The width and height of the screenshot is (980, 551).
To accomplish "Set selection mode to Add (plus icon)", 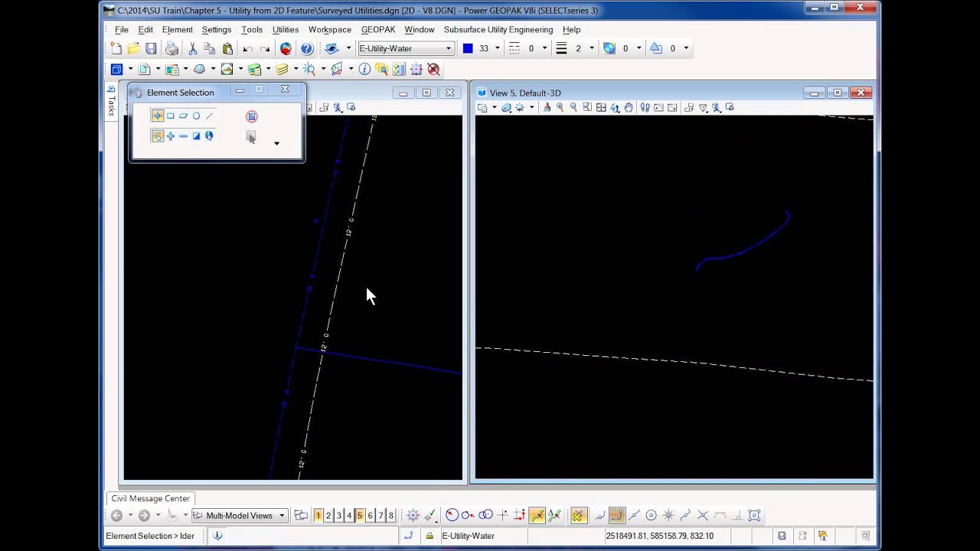I will [170, 135].
